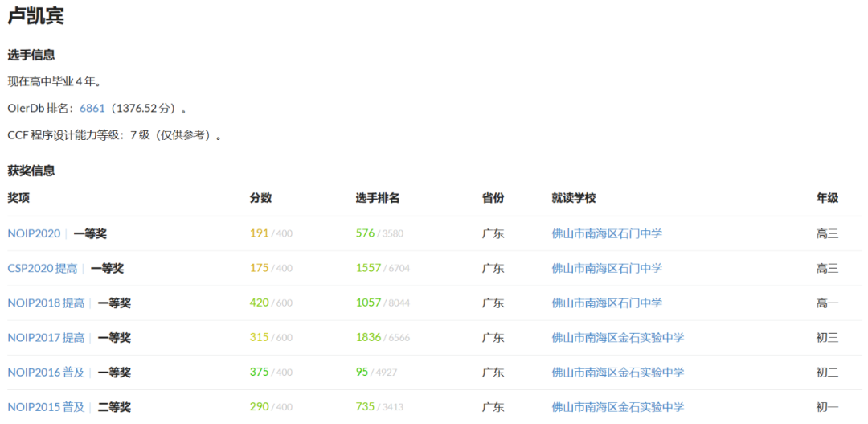This screenshot has width=868, height=424.
Task: Click the 年级 column header
Action: (x=828, y=198)
